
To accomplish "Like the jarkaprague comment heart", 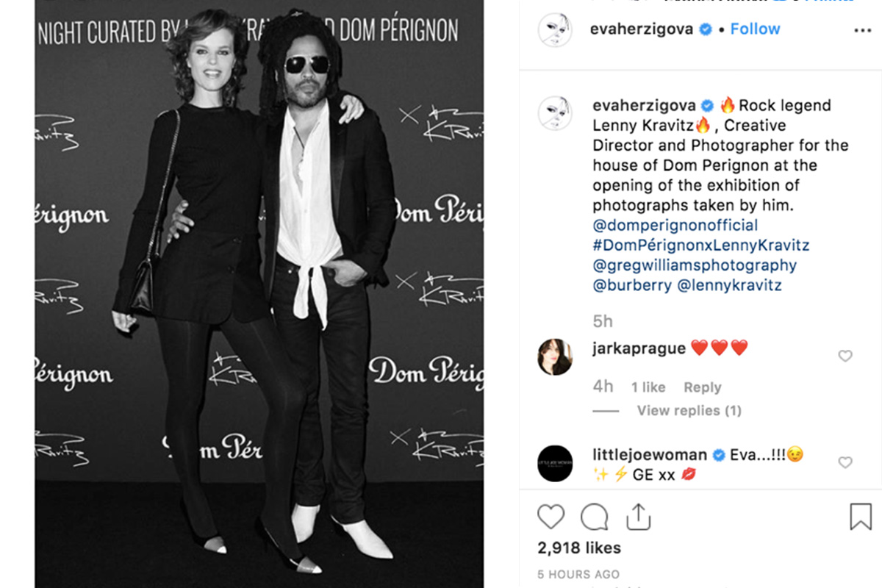I will tap(845, 356).
